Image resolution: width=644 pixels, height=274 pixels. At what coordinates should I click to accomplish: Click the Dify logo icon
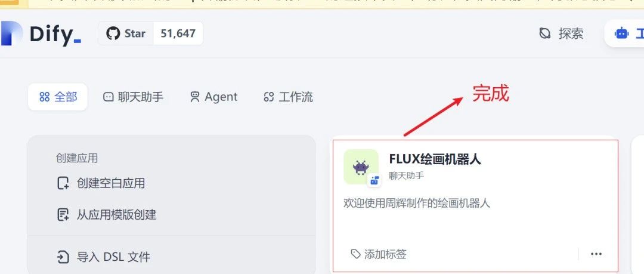pyautogui.click(x=11, y=33)
